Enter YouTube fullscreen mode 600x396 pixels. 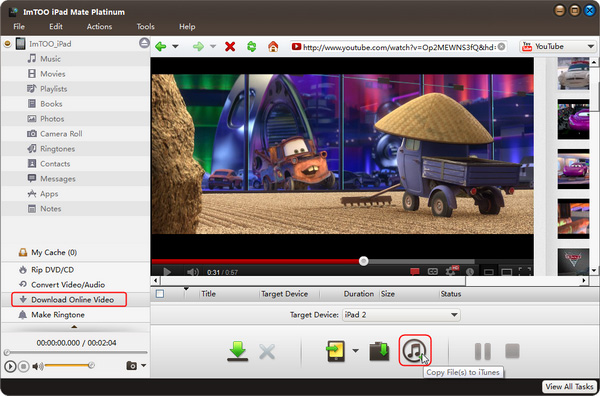pyautogui.click(x=525, y=271)
